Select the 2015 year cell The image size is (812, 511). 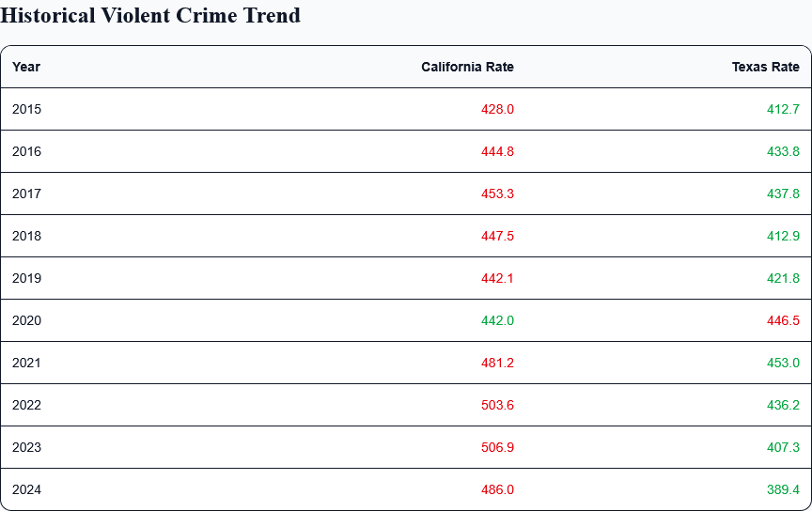coord(26,109)
